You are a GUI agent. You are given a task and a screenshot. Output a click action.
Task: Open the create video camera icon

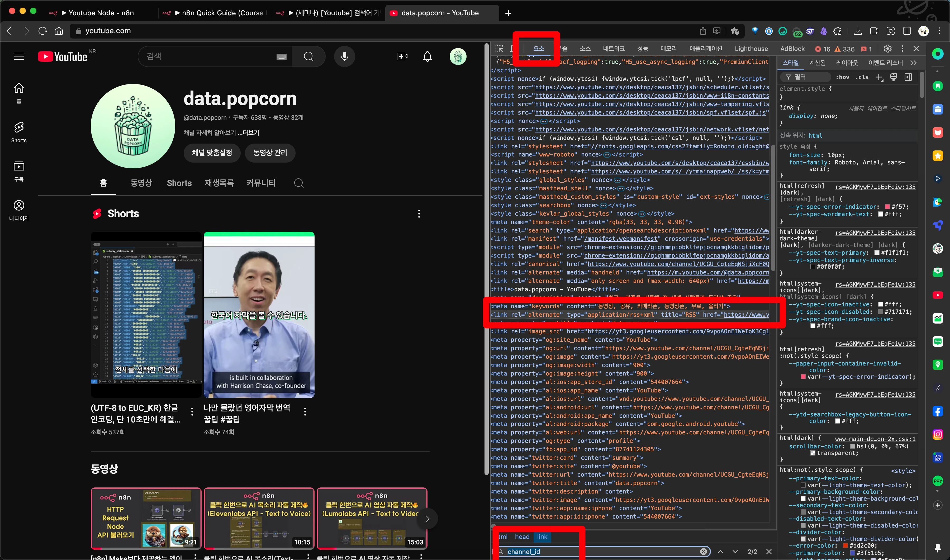point(402,56)
